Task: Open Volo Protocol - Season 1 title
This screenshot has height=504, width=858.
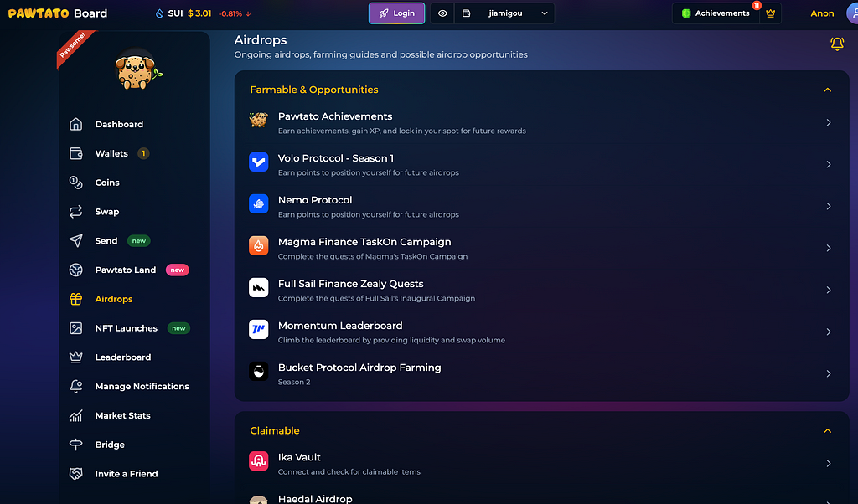Action: coord(336,158)
